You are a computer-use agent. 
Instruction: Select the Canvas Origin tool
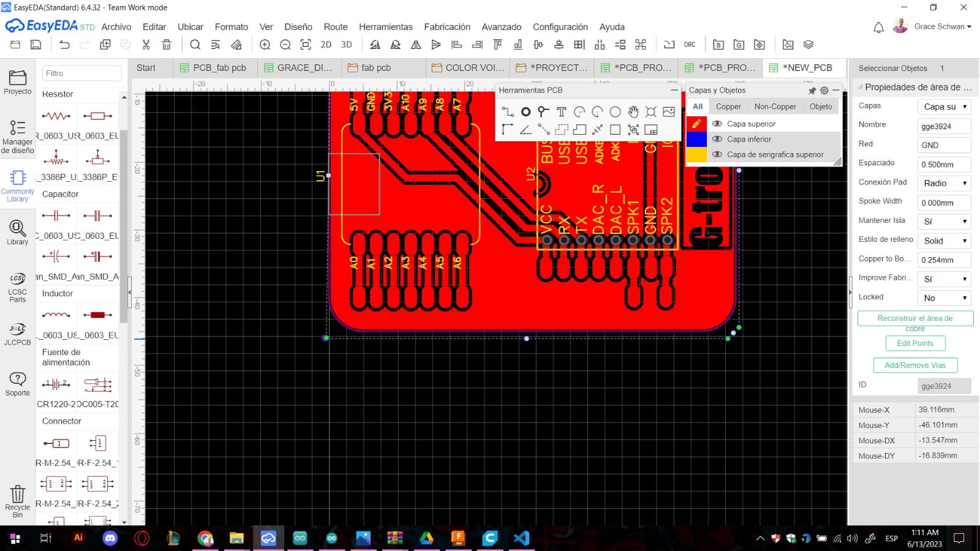coord(508,129)
